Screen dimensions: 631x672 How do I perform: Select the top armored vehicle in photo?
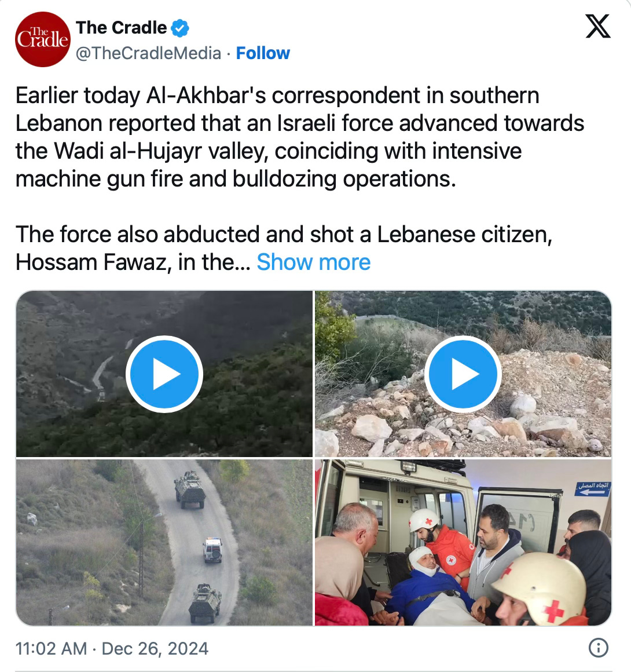(x=189, y=490)
